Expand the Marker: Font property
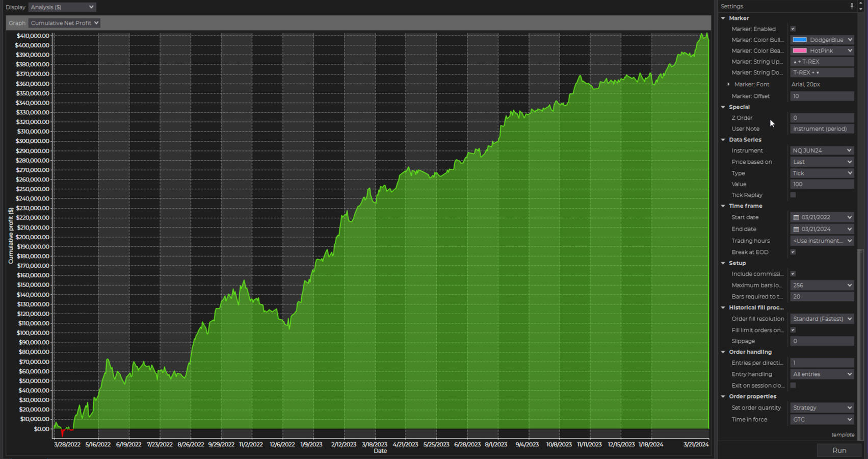This screenshot has height=459, width=868. 728,84
